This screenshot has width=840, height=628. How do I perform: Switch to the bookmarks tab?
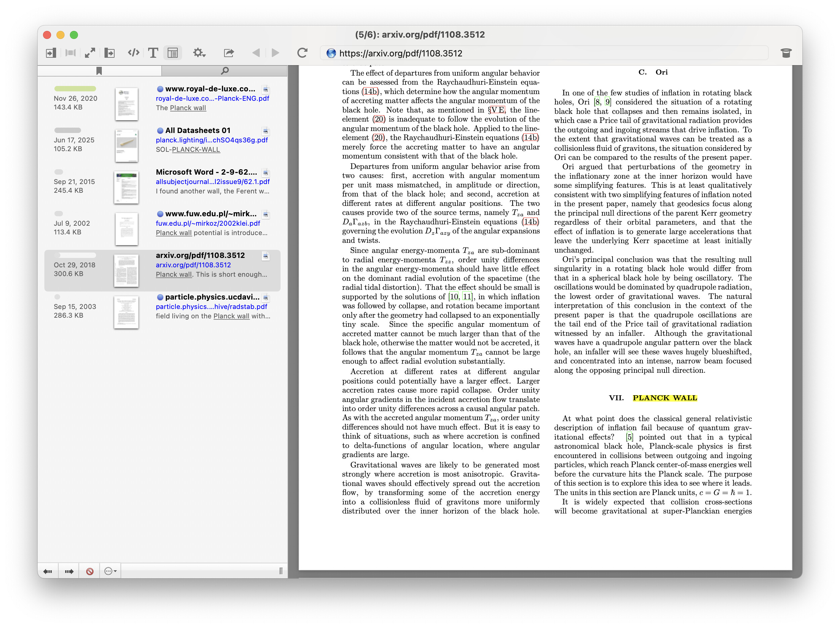click(x=99, y=71)
